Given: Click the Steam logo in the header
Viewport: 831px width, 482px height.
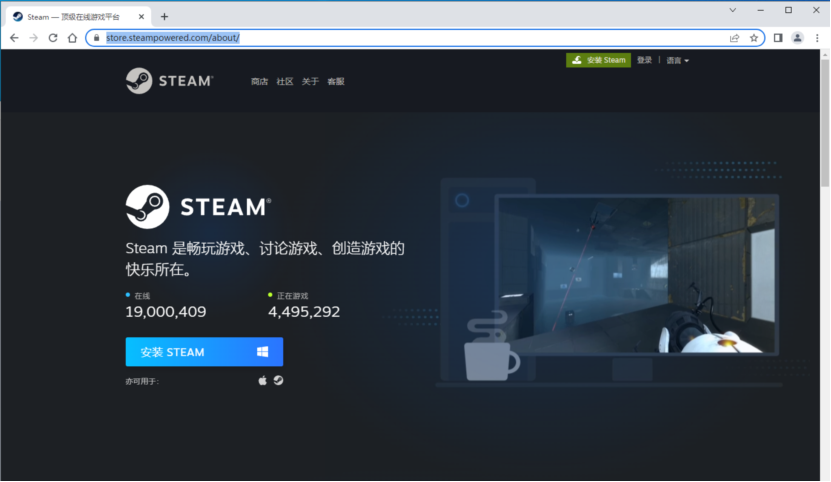Looking at the screenshot, I should (x=170, y=81).
